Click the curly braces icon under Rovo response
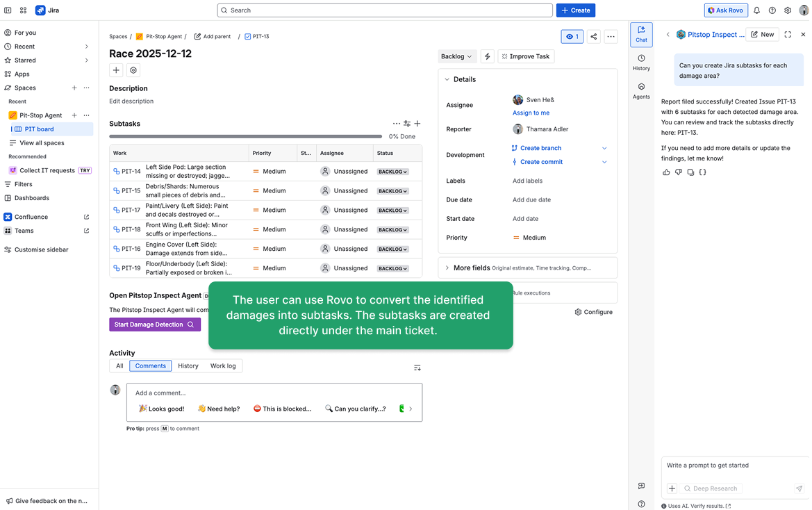This screenshot has width=812, height=510. [703, 172]
